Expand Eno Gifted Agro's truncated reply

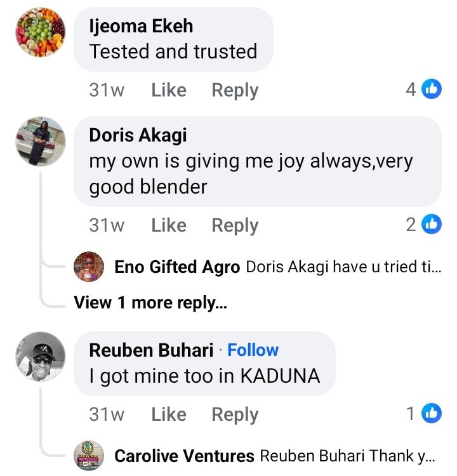pos(343,267)
